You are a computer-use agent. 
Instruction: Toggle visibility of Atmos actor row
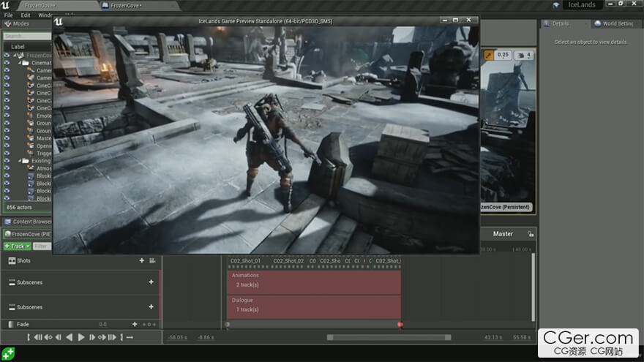pyautogui.click(x=7, y=168)
